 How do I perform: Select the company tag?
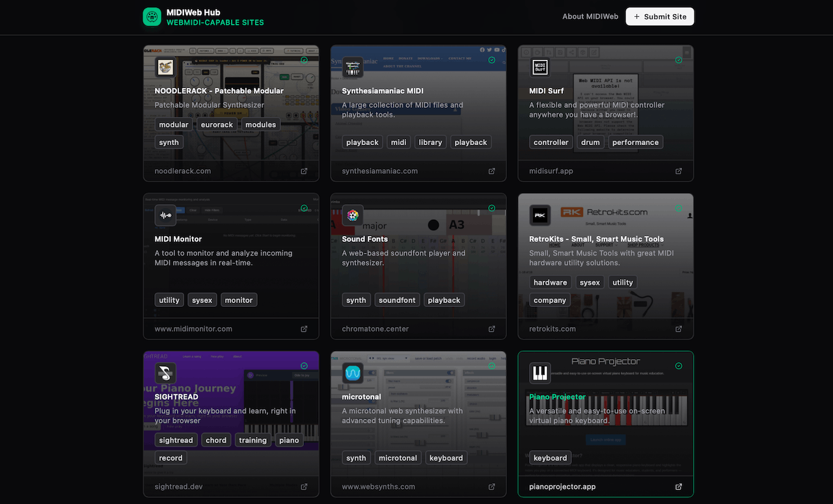tap(550, 300)
